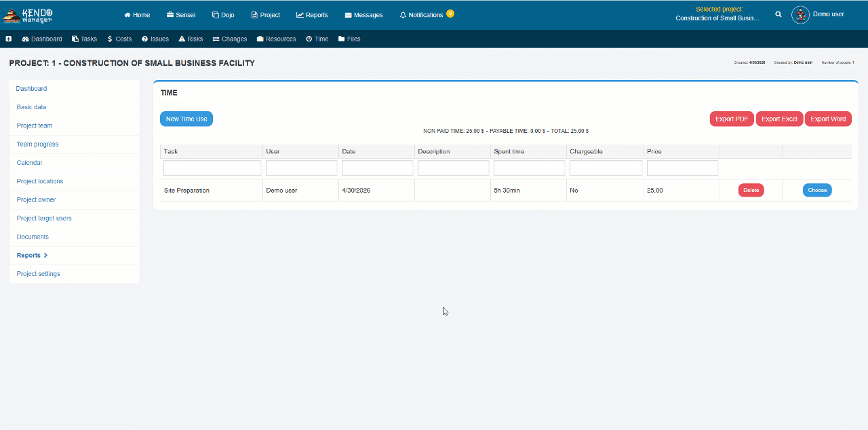Open the Project team sidebar link
Image resolution: width=868 pixels, height=430 pixels.
pos(35,125)
